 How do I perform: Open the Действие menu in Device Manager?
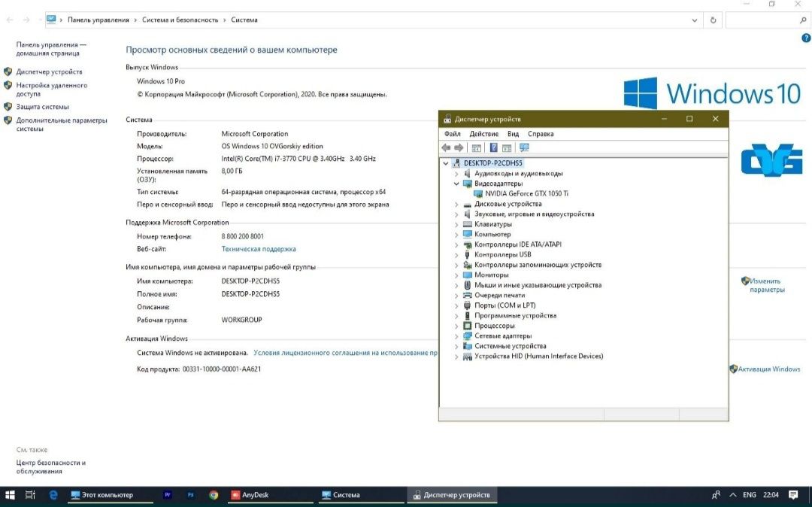tap(483, 134)
